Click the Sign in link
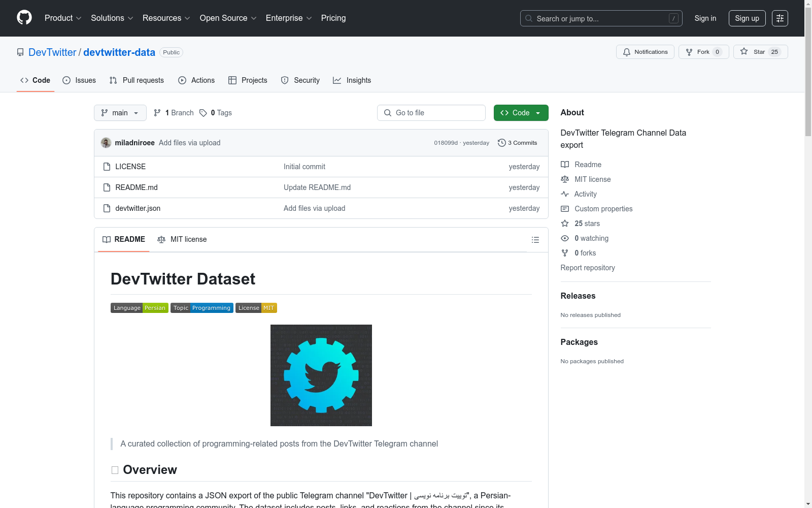Screen dimensions: 812x508 (705, 18)
